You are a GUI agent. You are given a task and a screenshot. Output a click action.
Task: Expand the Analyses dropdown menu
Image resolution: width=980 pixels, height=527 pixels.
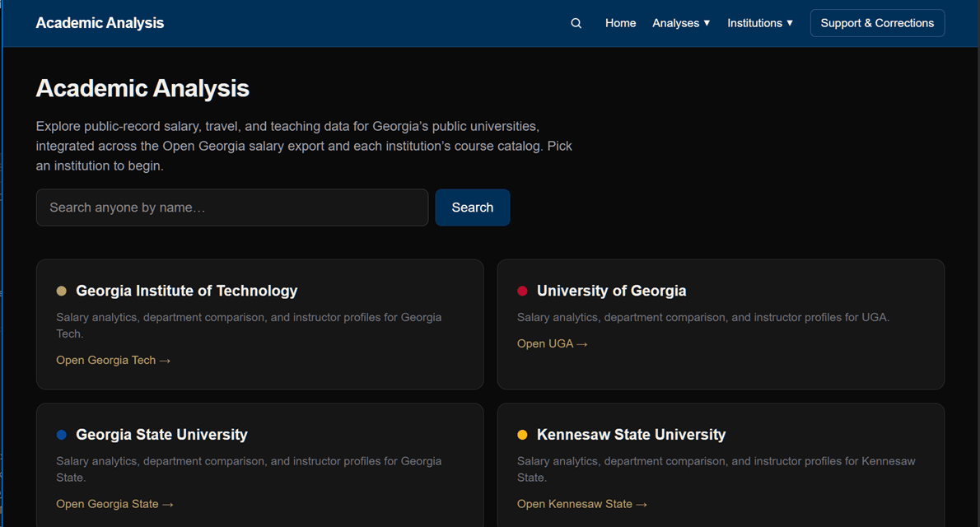(681, 23)
